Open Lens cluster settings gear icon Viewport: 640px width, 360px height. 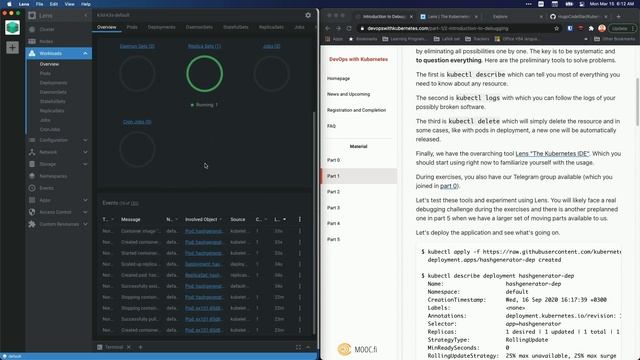point(308,15)
